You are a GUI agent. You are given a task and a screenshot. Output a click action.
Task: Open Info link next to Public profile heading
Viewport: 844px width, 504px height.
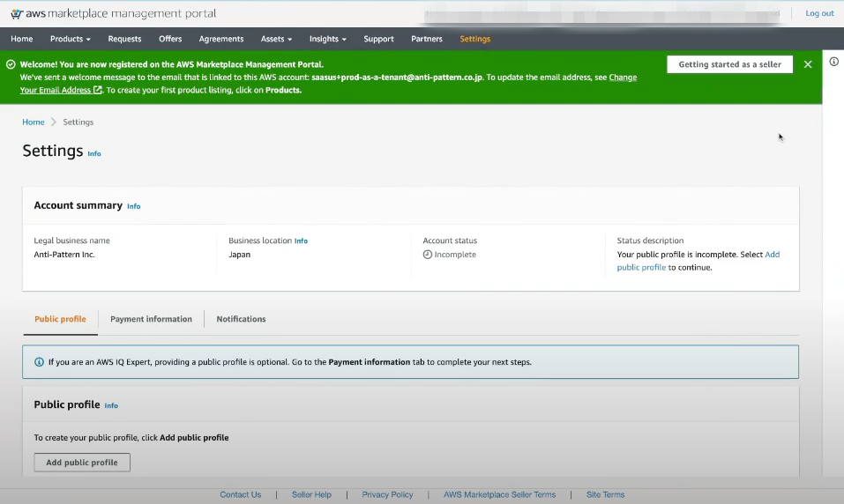coord(111,405)
